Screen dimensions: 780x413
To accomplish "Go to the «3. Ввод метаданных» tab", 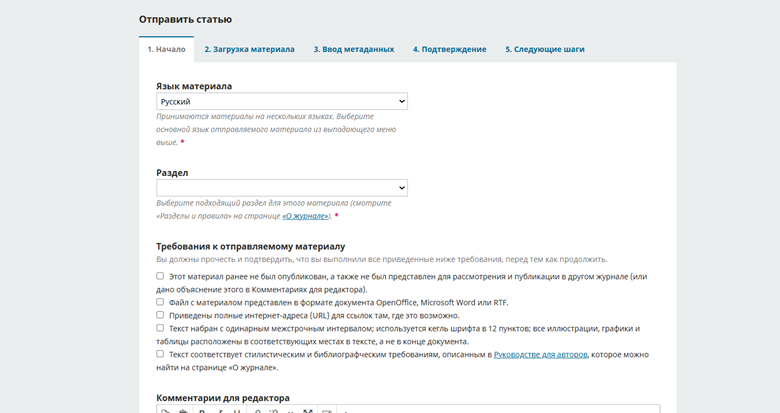I will (353, 49).
